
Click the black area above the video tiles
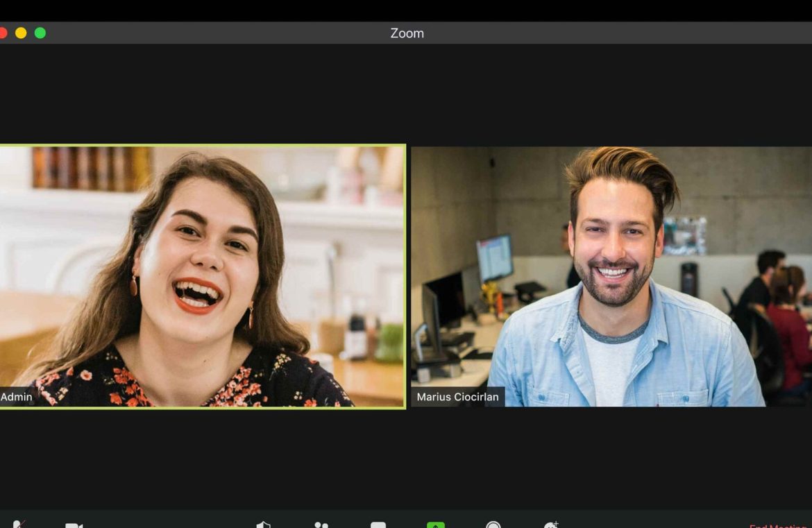point(406,94)
